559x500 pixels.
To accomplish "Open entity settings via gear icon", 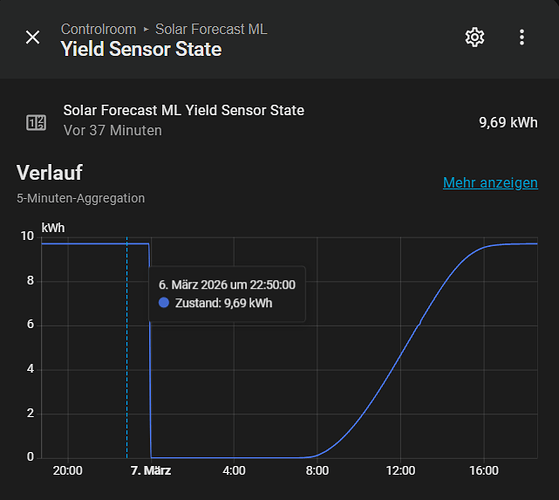I will (x=475, y=37).
